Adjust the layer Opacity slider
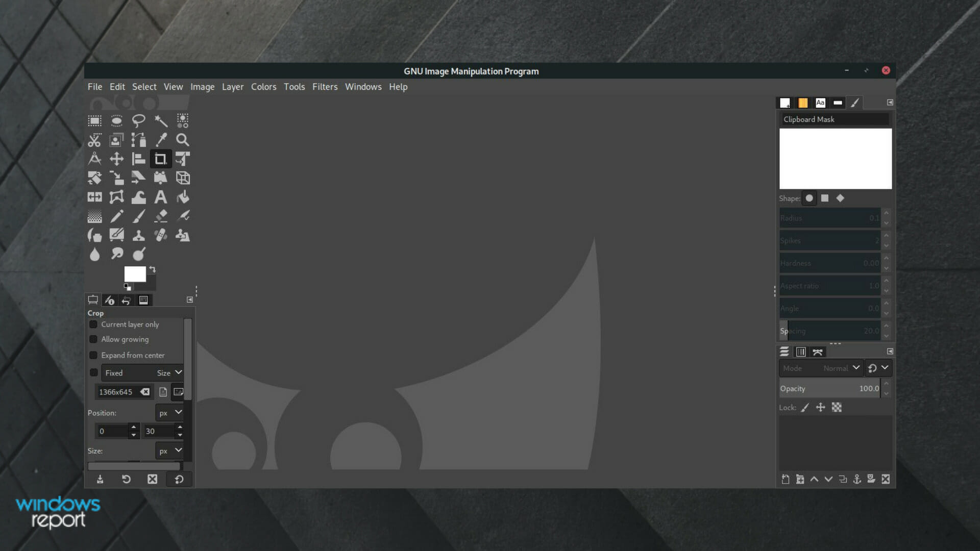Viewport: 980px width, 551px height. 829,389
